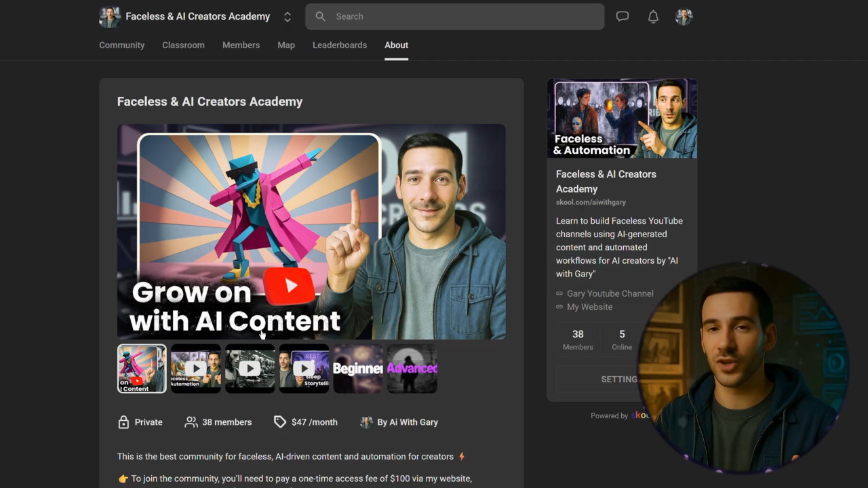Click the $47 /month price text
This screenshot has height=488, width=868.
tap(315, 422)
